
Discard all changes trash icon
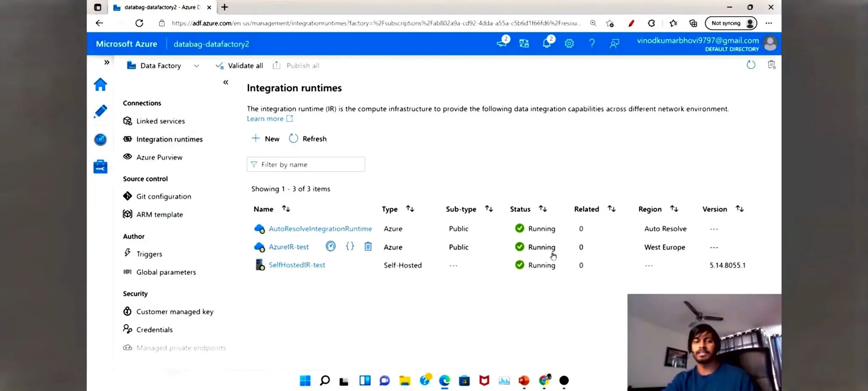click(x=771, y=64)
